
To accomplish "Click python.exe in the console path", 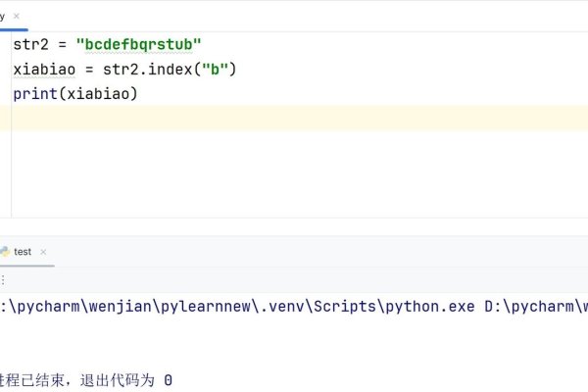I will [430, 307].
